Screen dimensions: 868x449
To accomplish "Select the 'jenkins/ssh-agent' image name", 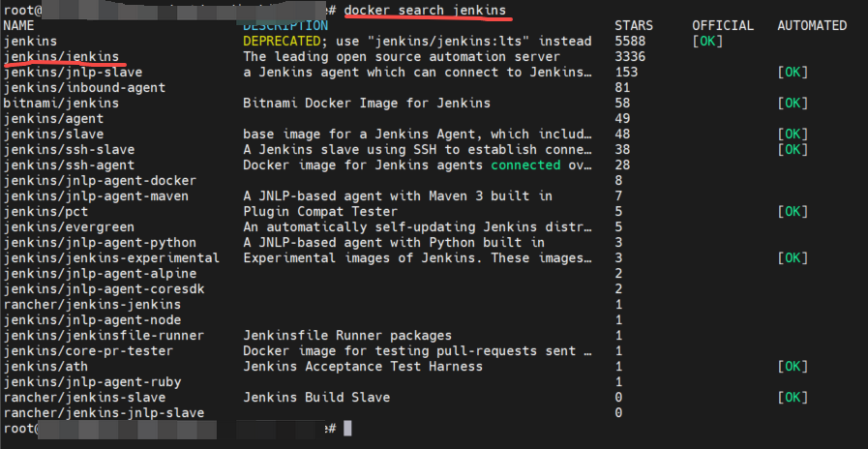I will [69, 165].
